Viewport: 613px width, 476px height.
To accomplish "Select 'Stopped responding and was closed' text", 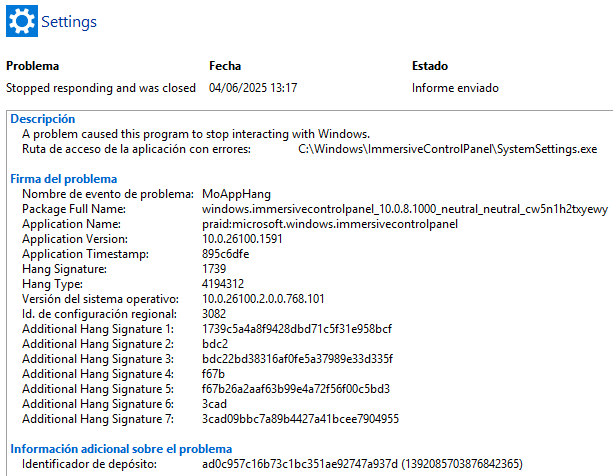I will coord(101,88).
